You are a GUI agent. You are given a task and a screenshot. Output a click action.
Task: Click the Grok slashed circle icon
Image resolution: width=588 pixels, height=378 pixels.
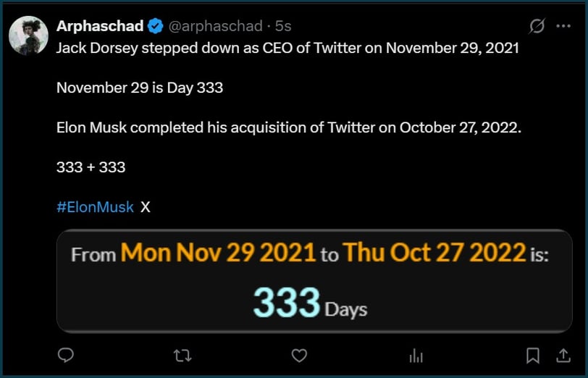537,26
